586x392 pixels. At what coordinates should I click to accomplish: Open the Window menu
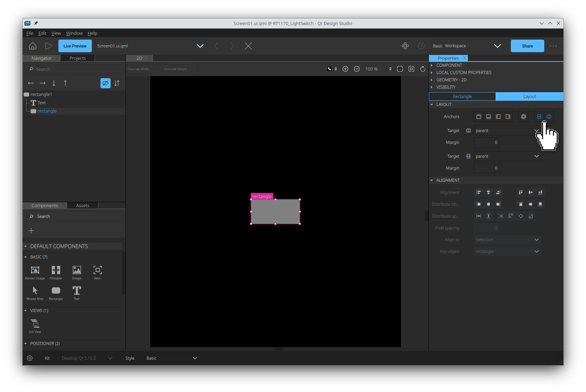pos(74,33)
